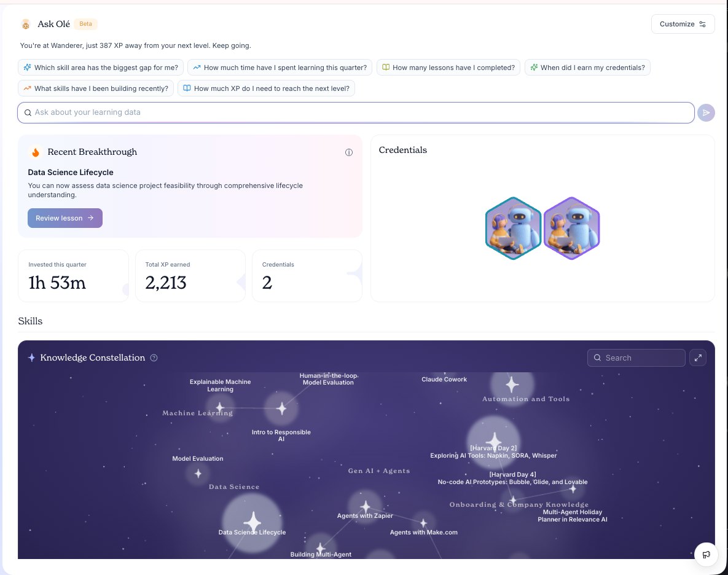Click the Agents with Zapier star node

(x=366, y=506)
